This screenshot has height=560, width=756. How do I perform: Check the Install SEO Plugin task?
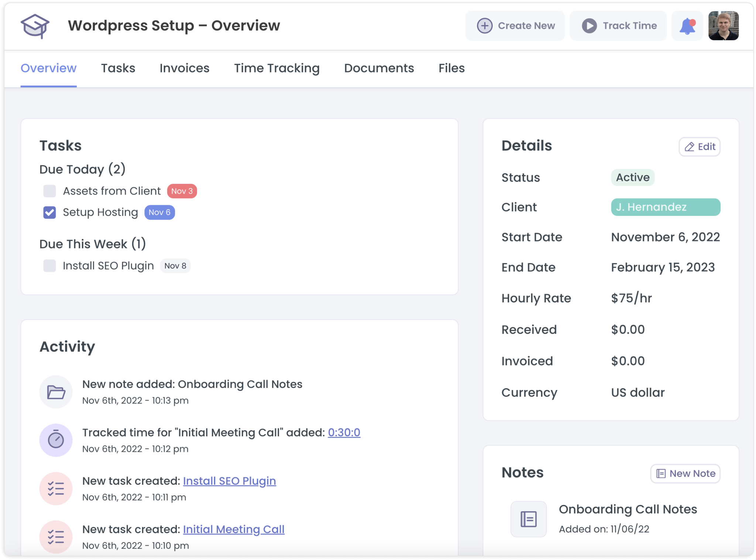pos(49,266)
